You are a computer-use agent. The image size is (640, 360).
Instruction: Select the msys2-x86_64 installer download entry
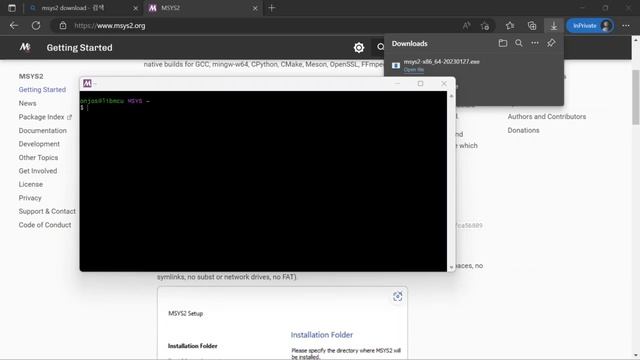473,65
